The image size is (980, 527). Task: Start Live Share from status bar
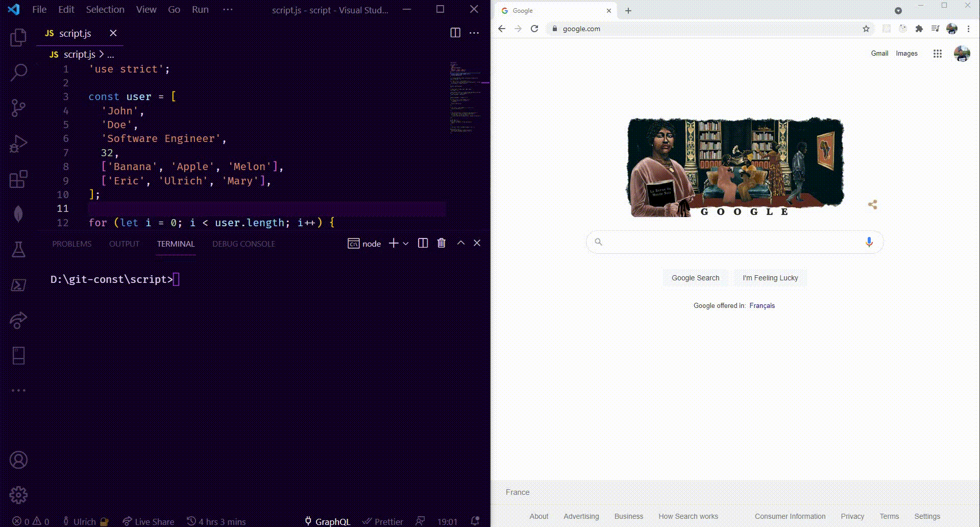tap(149, 521)
